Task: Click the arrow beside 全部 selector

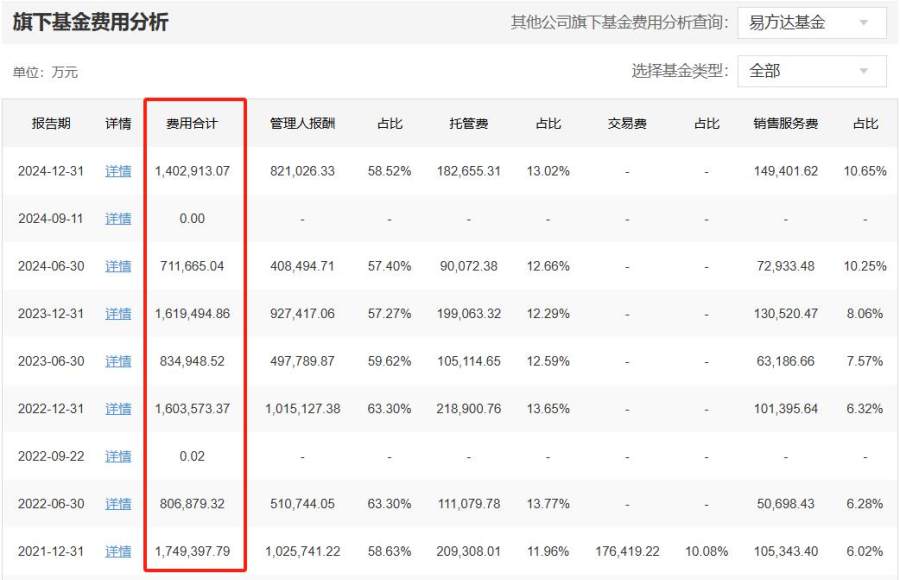Action: (x=864, y=71)
